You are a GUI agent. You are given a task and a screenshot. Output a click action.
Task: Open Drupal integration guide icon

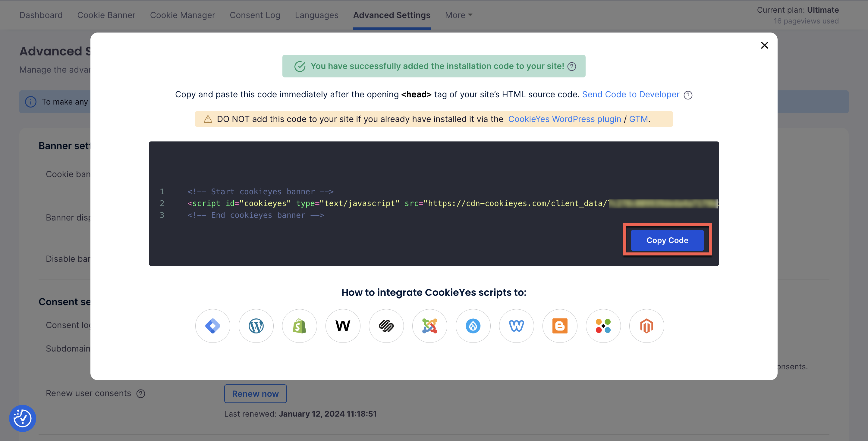tap(473, 326)
